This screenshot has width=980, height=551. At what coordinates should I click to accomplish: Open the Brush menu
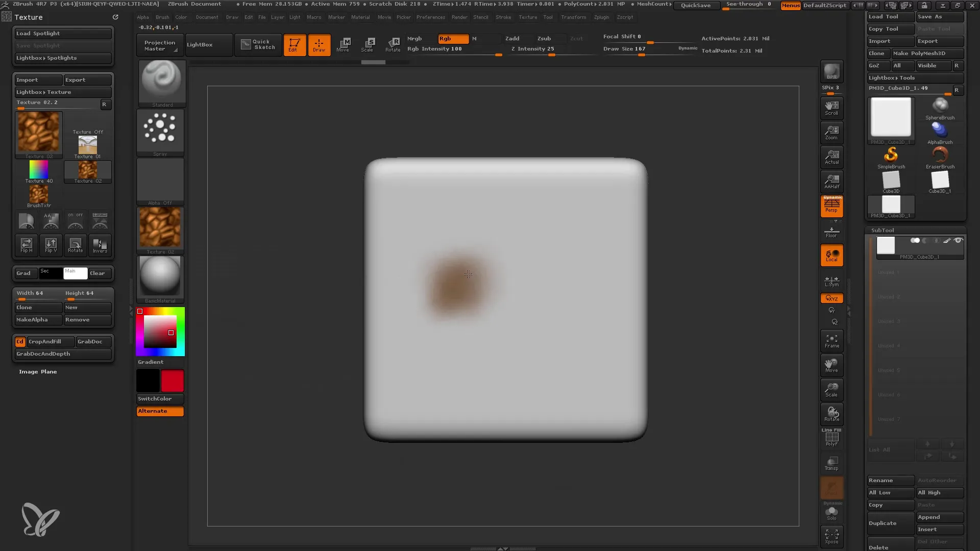coord(162,17)
